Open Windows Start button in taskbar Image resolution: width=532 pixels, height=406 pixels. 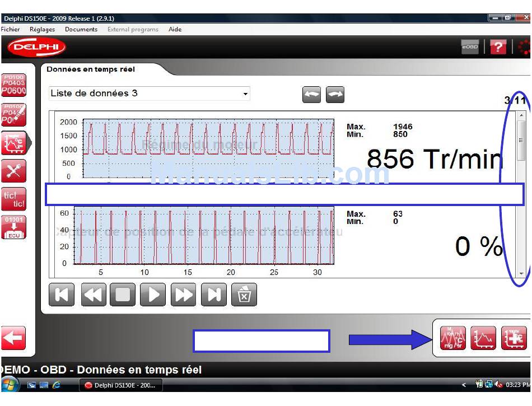coord(10,385)
